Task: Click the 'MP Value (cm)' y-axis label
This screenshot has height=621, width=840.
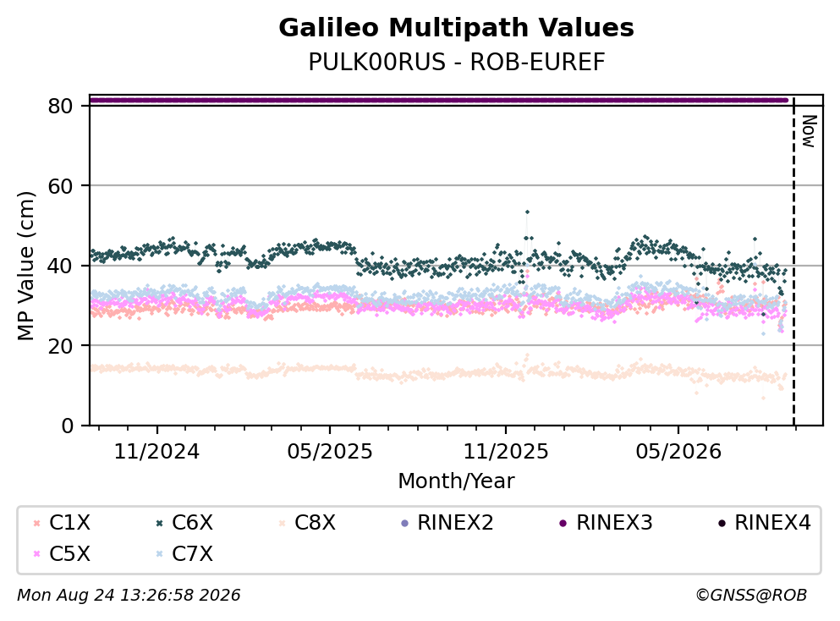Action: (x=25, y=266)
